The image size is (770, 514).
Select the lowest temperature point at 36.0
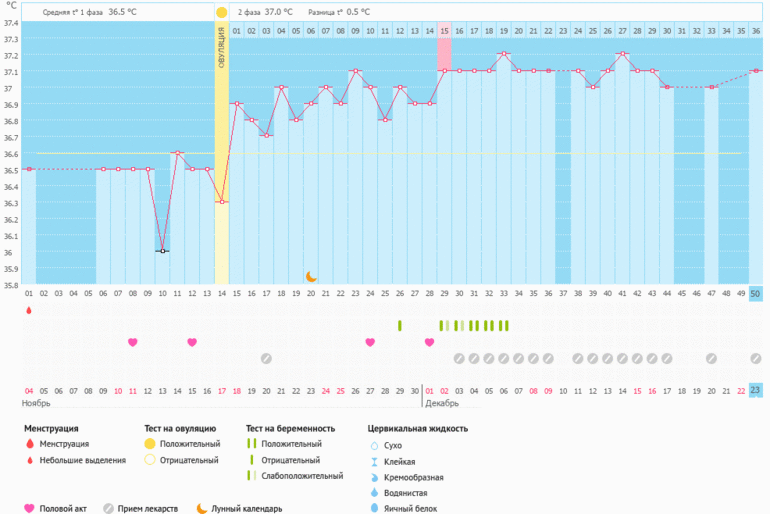(x=162, y=251)
